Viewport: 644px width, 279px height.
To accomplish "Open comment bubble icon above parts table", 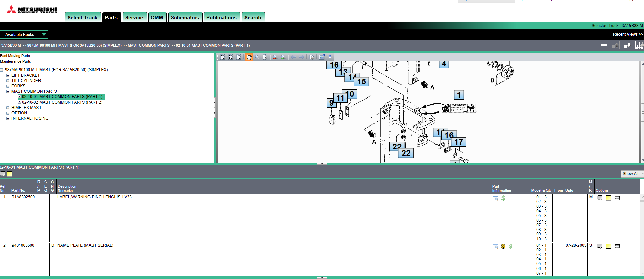I will 3,174.
